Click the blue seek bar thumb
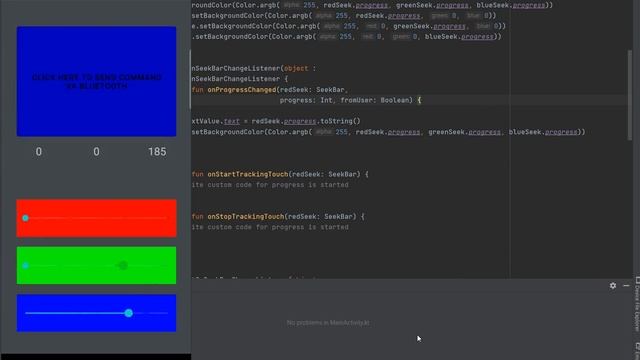Viewport: 640px width, 360px height. [x=129, y=313]
